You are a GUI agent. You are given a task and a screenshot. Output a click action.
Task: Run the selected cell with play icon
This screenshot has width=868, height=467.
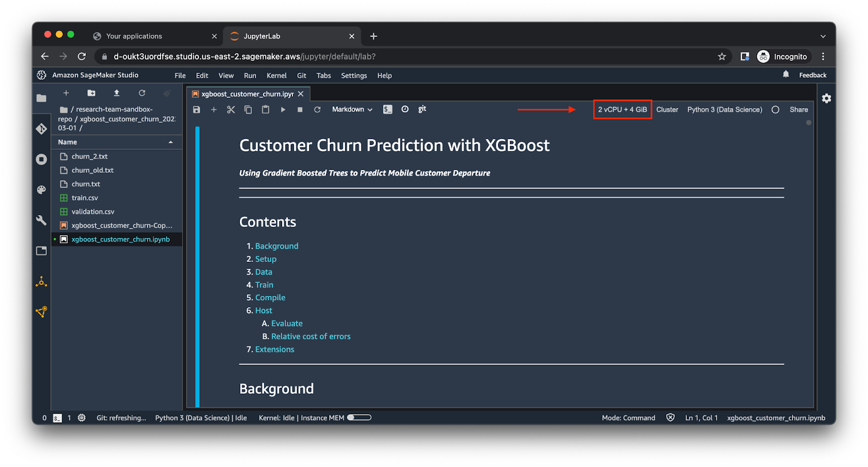point(283,110)
